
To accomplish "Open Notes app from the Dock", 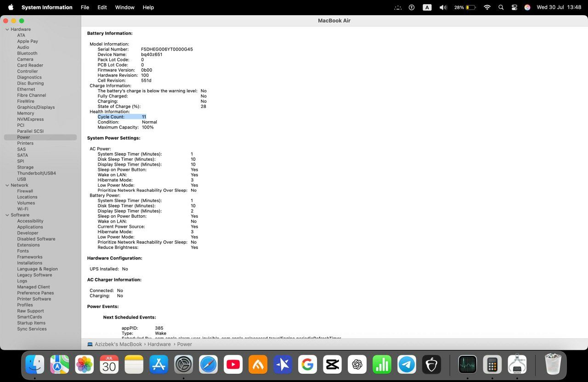I will click(x=134, y=365).
